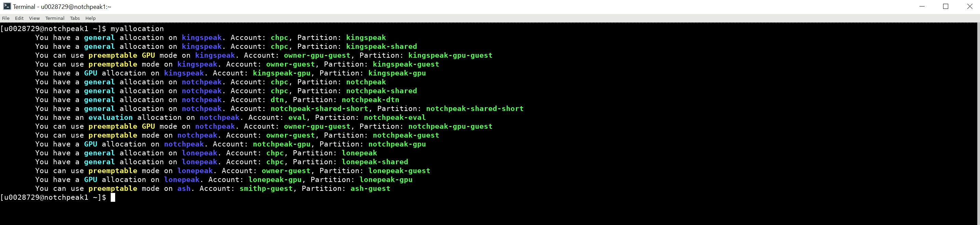Click the typed 'myallocation' command text
This screenshot has width=980, height=225.
click(x=137, y=28)
